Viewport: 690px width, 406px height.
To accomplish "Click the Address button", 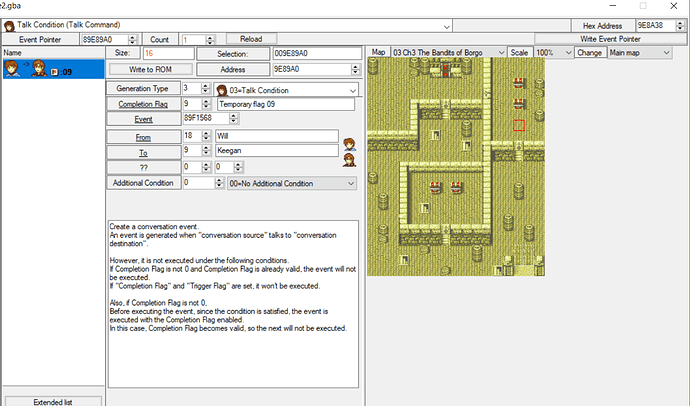I will 233,69.
